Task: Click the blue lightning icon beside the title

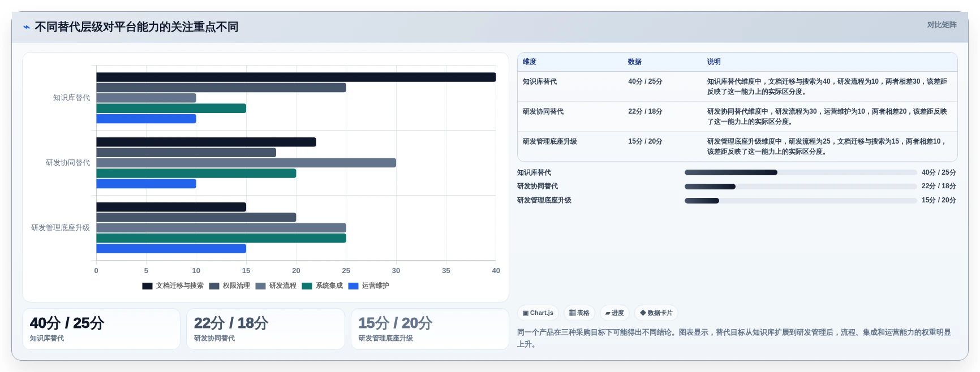Action: click(26, 27)
